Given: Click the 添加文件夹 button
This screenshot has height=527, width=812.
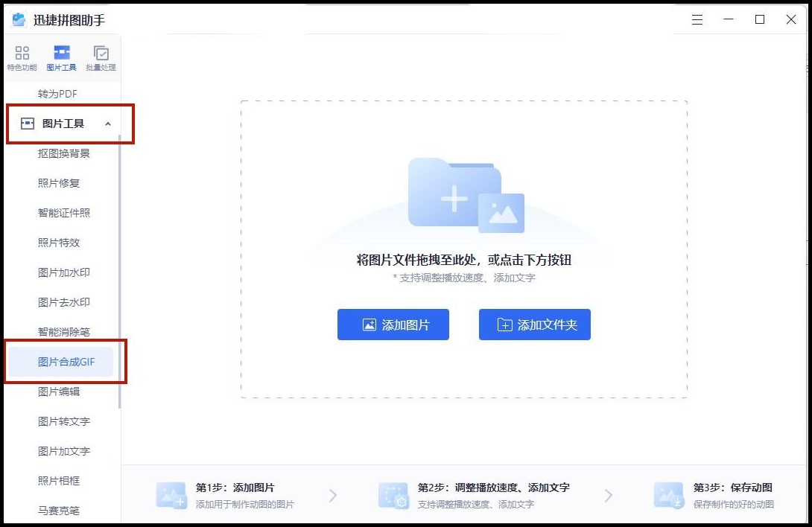Looking at the screenshot, I should [534, 325].
